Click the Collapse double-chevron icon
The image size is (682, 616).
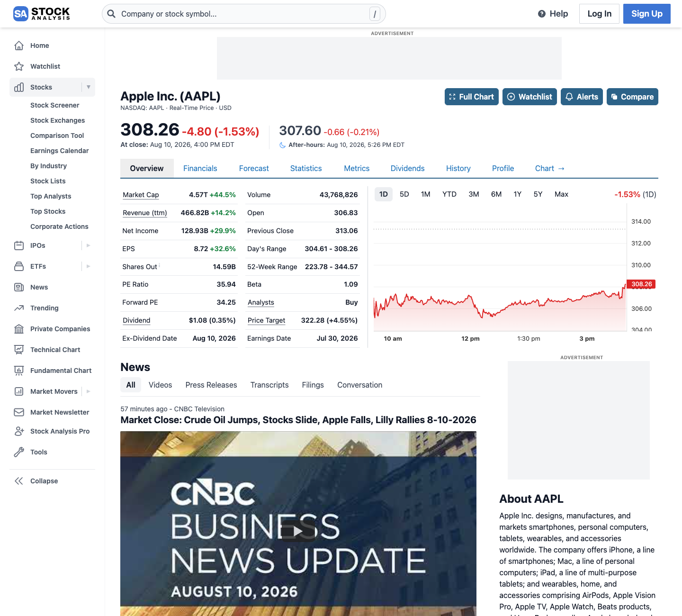point(19,481)
